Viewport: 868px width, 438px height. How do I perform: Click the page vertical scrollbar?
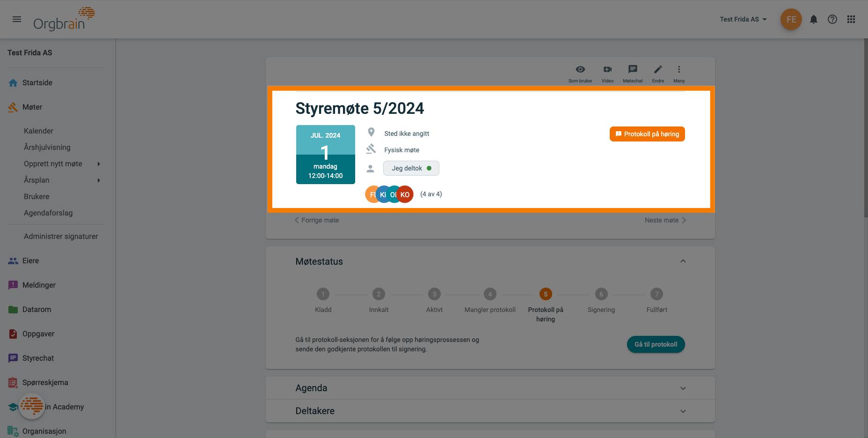coord(865,128)
